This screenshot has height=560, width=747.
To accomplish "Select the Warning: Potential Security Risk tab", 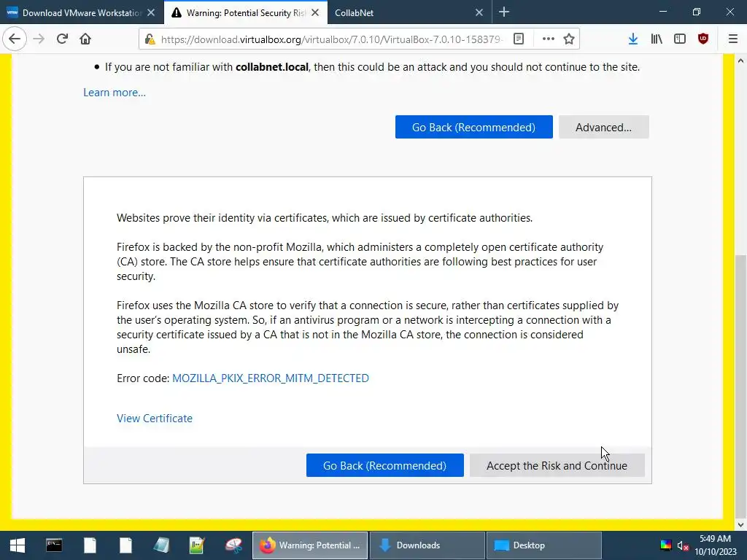I will 245,13.
